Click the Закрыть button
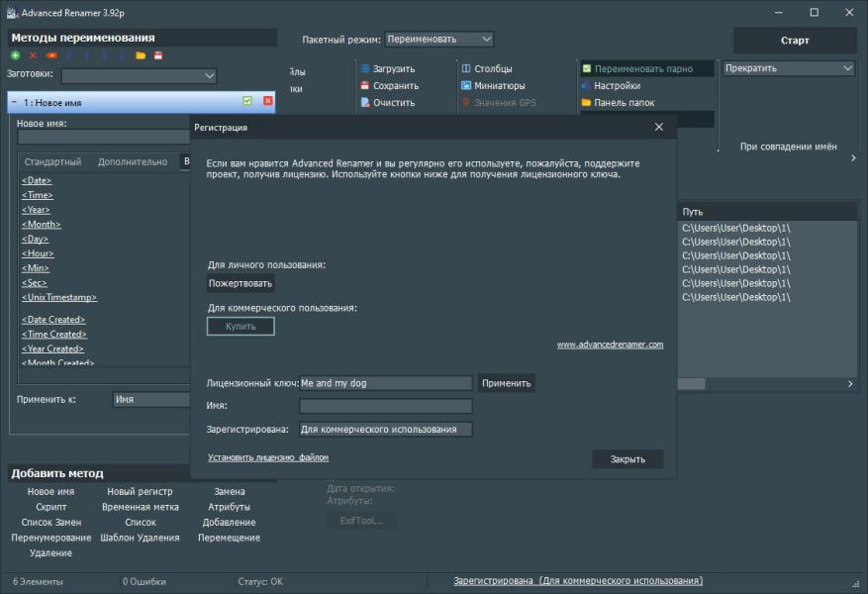The image size is (868, 594). coord(627,459)
